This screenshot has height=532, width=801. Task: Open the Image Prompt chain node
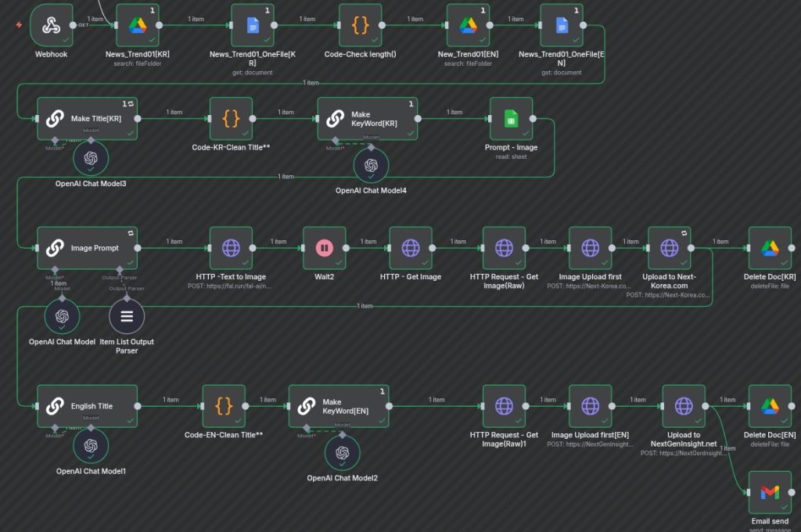(88, 248)
